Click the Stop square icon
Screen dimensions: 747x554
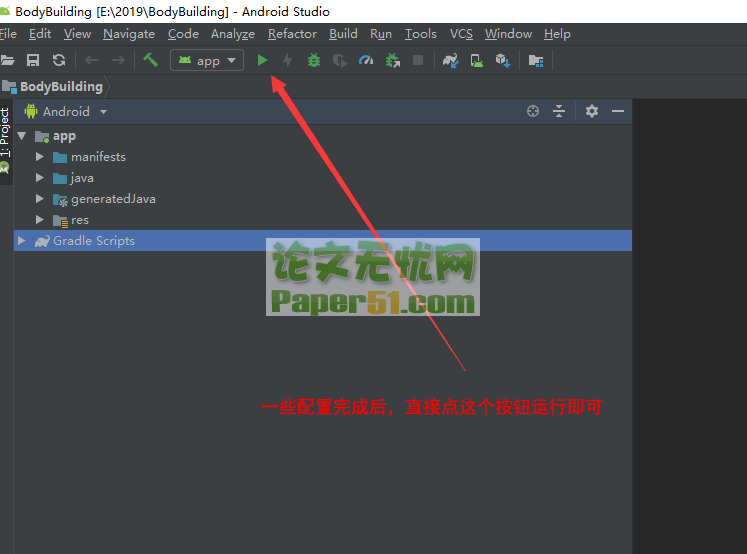[418, 60]
